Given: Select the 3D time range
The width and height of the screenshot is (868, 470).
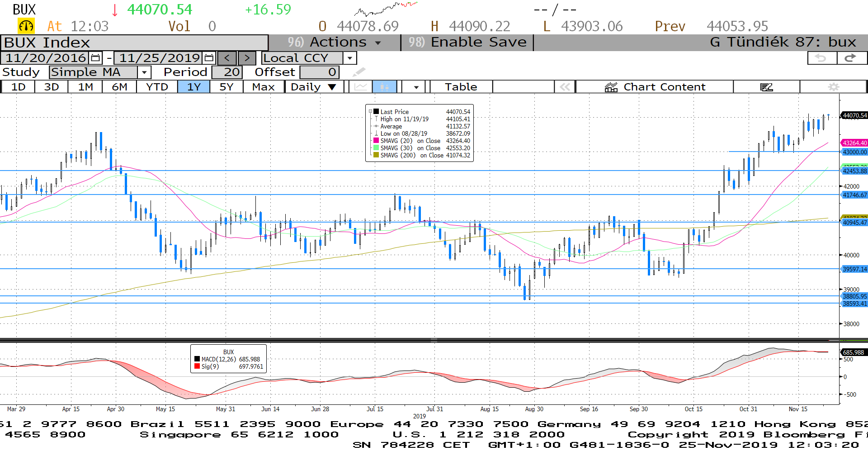Looking at the screenshot, I should pos(52,87).
